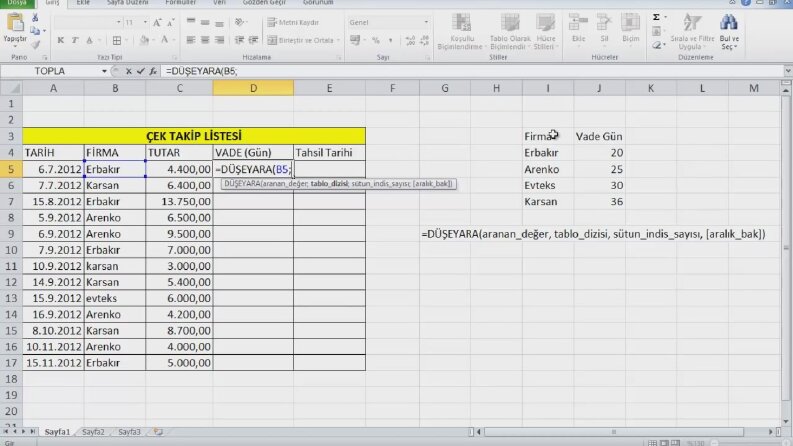Click the increase decimal icon
Screen dimensions: 793x446
410,40
